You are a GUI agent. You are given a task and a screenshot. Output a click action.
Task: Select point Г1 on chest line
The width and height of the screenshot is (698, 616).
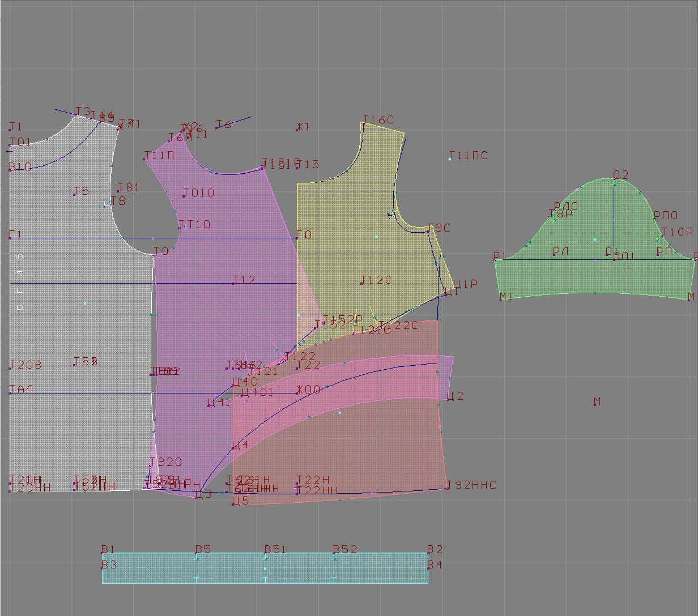point(10,238)
